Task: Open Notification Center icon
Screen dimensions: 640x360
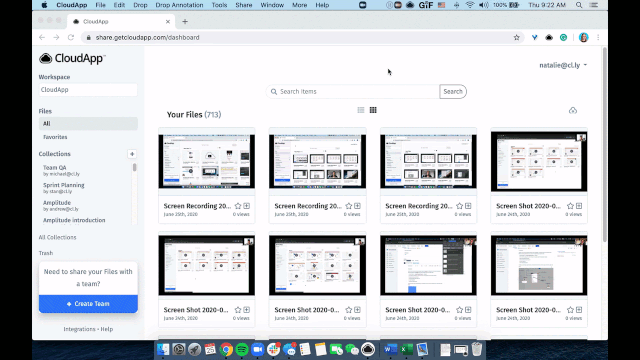Action: [594, 5]
